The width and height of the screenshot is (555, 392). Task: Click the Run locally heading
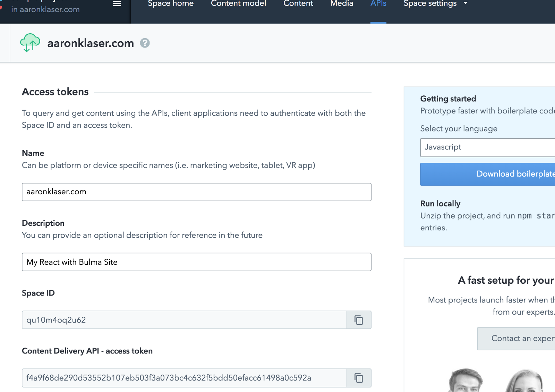point(440,204)
